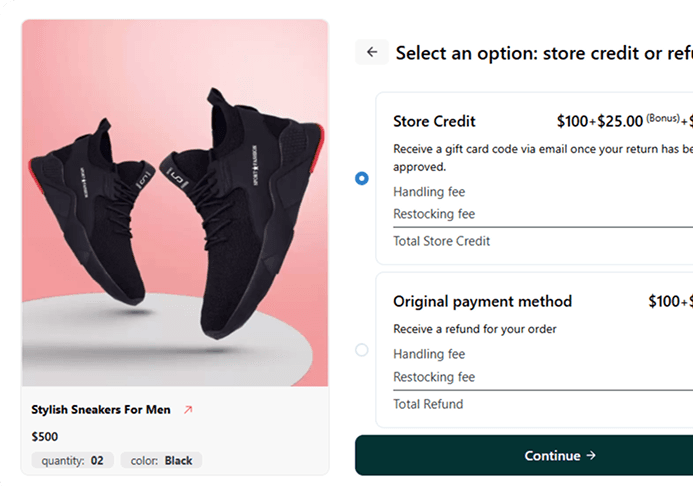Click the back arrow button
The height and width of the screenshot is (487, 693).
pos(372,52)
